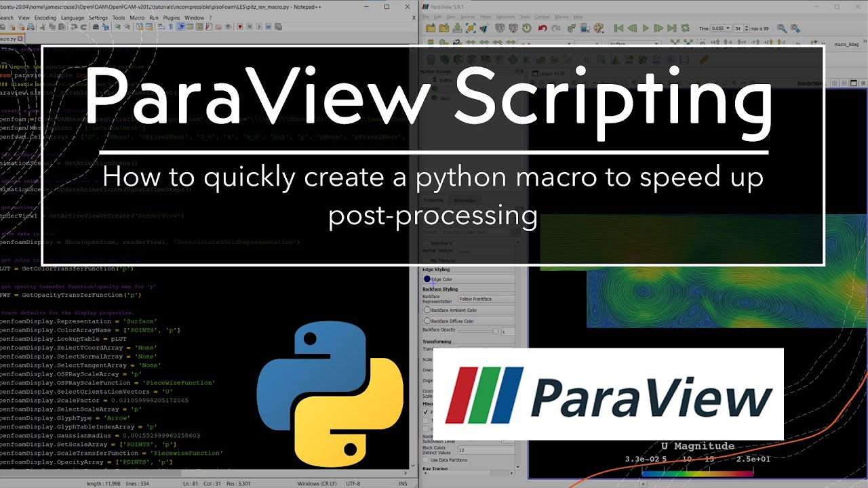The height and width of the screenshot is (488, 868).
Task: Click Print icon in Notepad++ toolbar
Action: tap(31, 27)
